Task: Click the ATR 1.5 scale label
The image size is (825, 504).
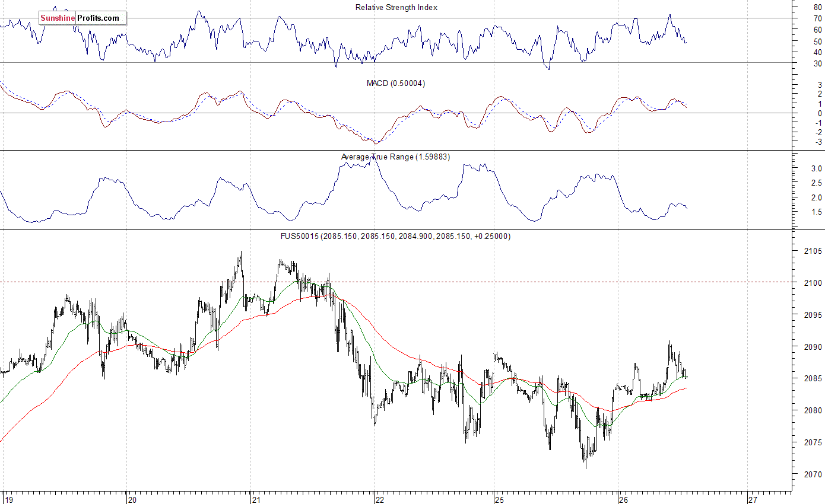Action: (817, 212)
